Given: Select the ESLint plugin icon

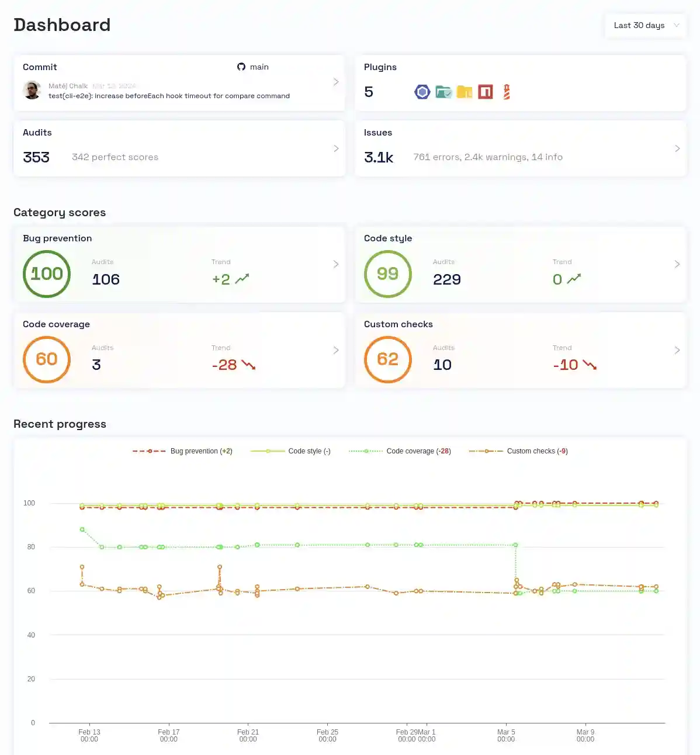Looking at the screenshot, I should pos(422,92).
